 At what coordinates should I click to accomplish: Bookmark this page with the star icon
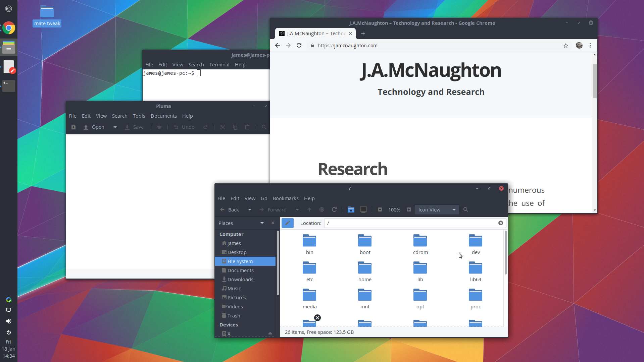566,46
